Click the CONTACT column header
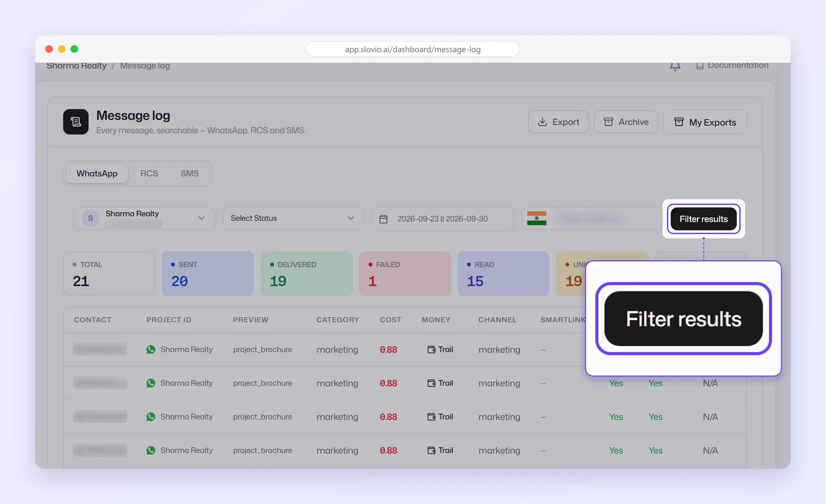826x504 pixels. (x=92, y=320)
